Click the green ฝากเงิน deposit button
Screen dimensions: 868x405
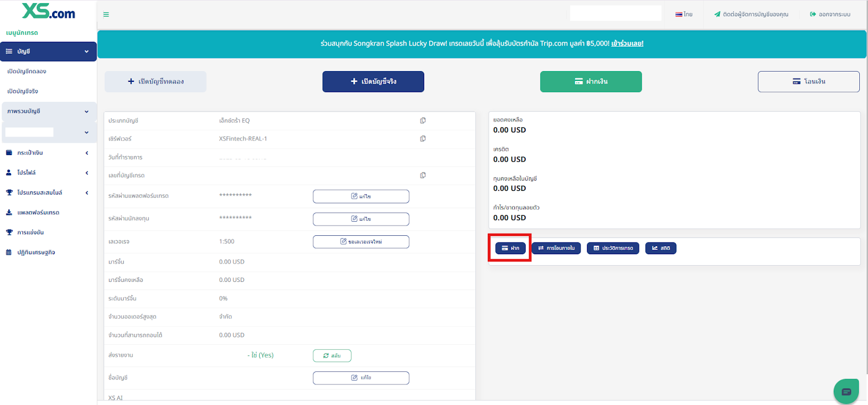(591, 81)
